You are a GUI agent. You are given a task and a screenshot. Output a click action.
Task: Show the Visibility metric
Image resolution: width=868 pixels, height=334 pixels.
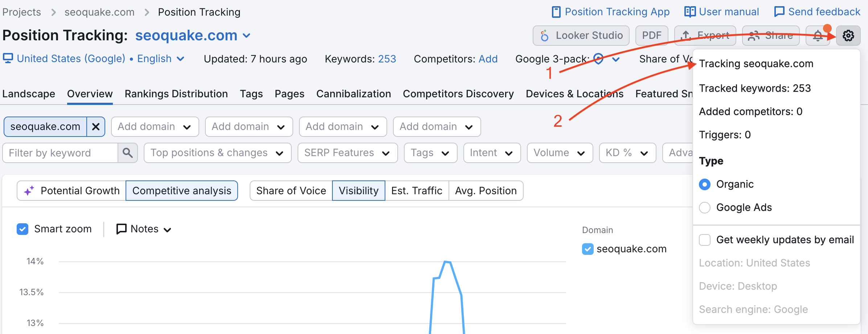(359, 191)
